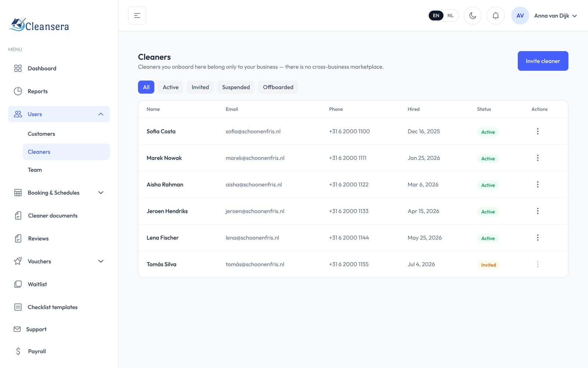Open actions menu for Tomás Silva

[538, 264]
